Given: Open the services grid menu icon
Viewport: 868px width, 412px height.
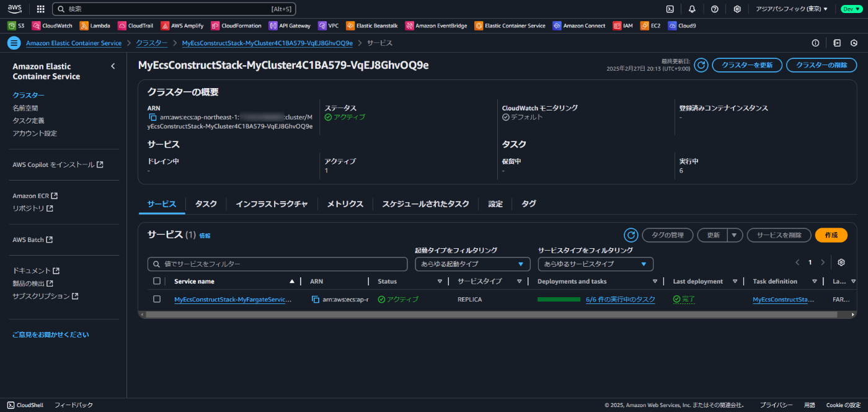Looking at the screenshot, I should 40,9.
